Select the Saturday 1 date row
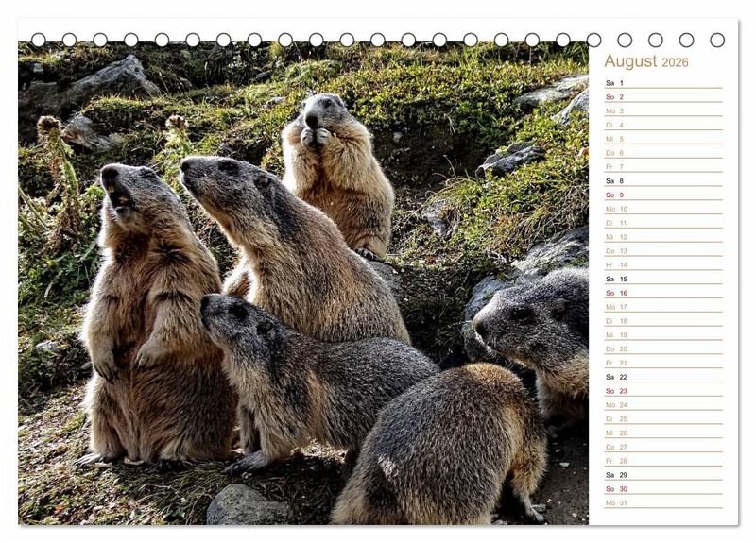756x543 pixels. (662, 83)
